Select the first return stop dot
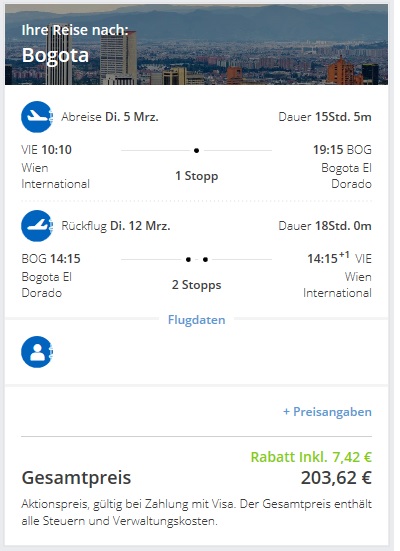The image size is (400, 551). 188,259
